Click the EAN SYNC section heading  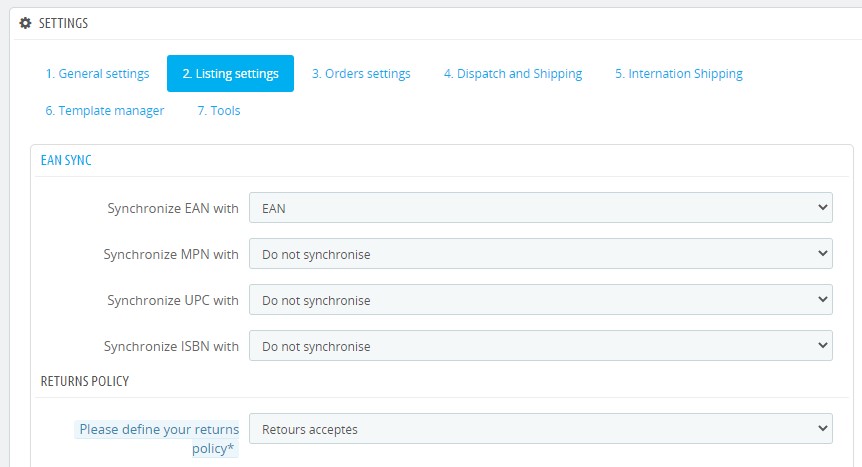(66, 160)
